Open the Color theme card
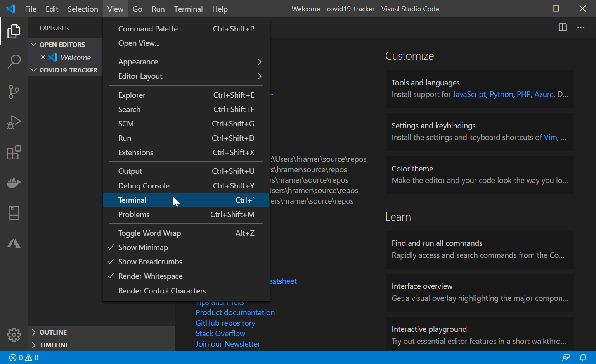 coord(480,175)
